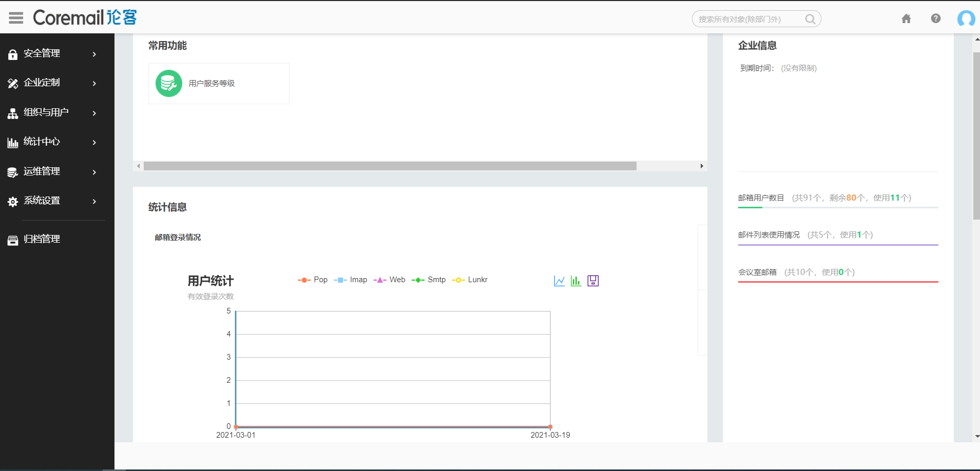
Task: Expand 统计中心 submenu chevron
Action: [x=94, y=142]
